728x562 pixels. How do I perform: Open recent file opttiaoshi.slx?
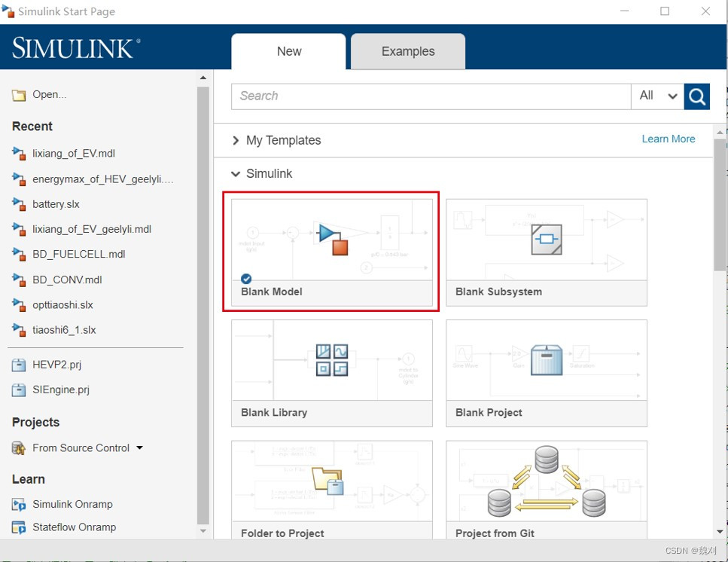(x=62, y=304)
